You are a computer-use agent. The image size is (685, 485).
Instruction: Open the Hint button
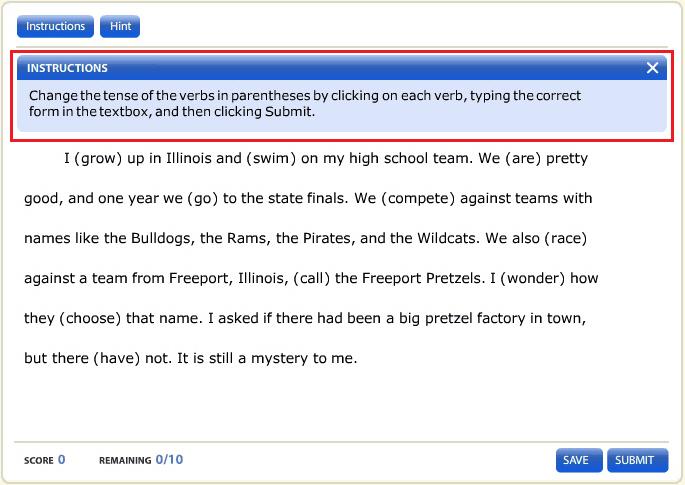coord(120,26)
